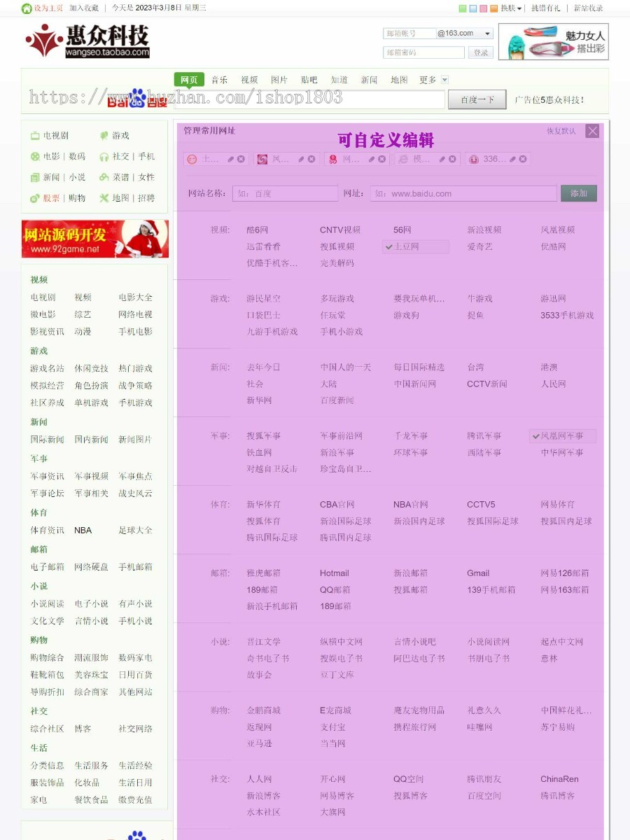The height and width of the screenshot is (840, 630).
Task: Switch to the 音乐 search tab
Action: [x=220, y=80]
